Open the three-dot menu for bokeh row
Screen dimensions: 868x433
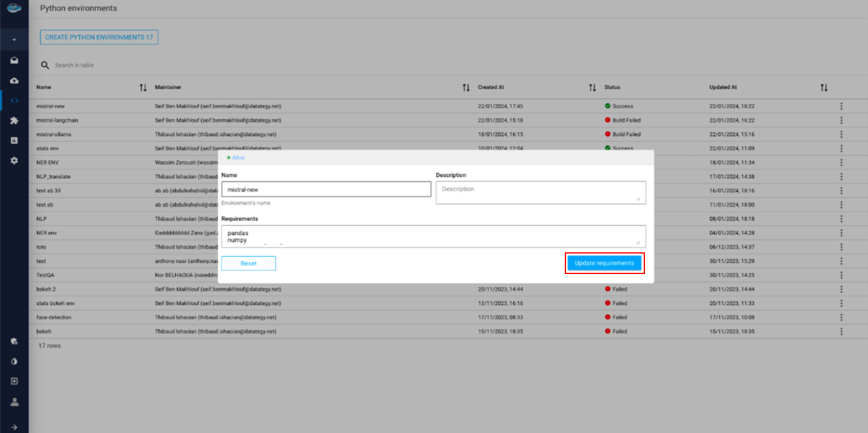(x=841, y=331)
